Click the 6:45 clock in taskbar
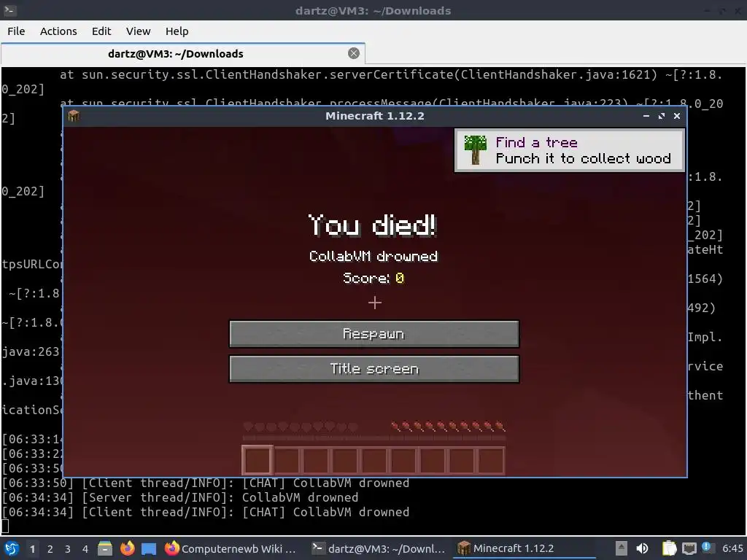The height and width of the screenshot is (560, 747). [x=732, y=548]
